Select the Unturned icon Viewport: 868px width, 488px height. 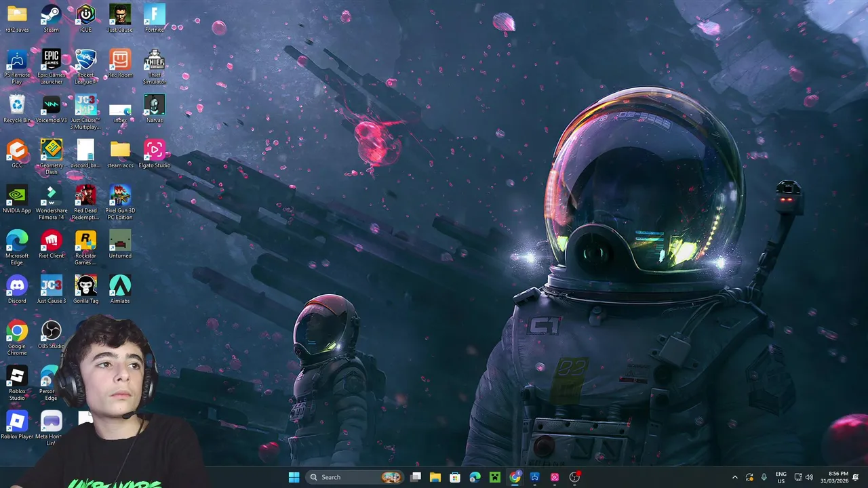click(x=120, y=244)
